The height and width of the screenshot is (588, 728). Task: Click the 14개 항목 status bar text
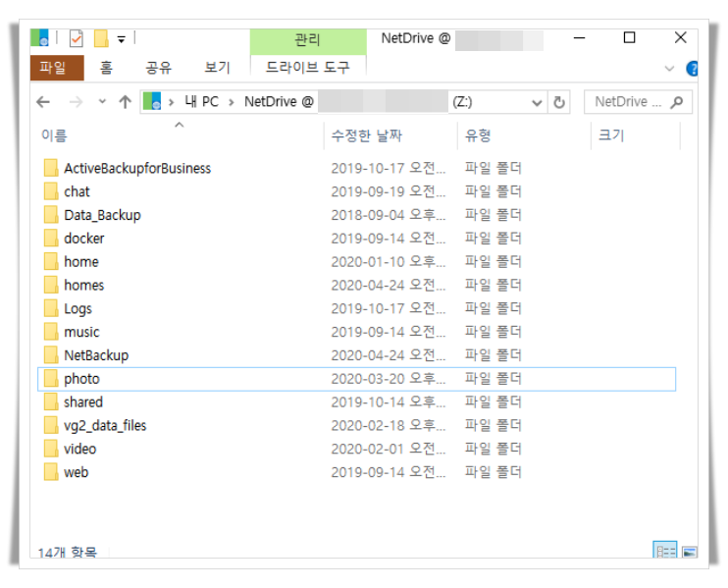(68, 553)
